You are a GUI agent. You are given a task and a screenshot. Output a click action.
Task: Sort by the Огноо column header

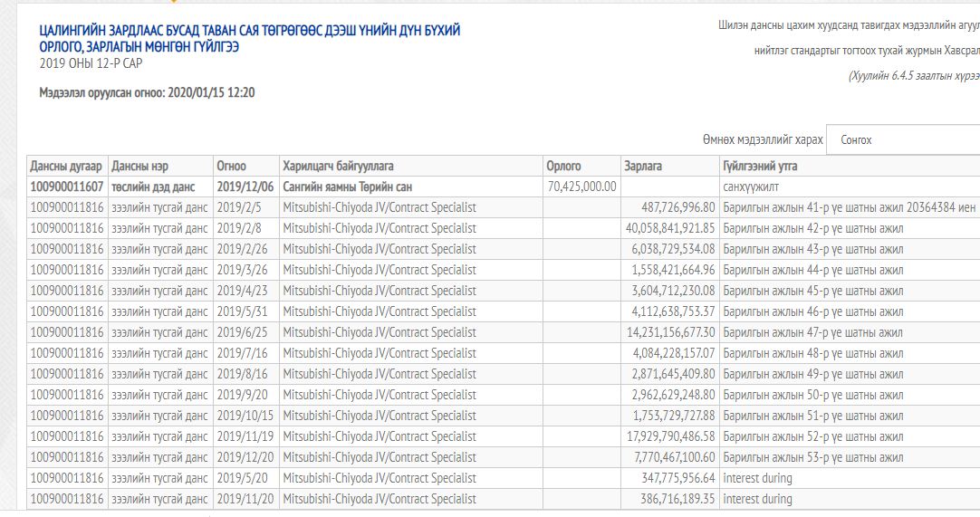[231, 167]
